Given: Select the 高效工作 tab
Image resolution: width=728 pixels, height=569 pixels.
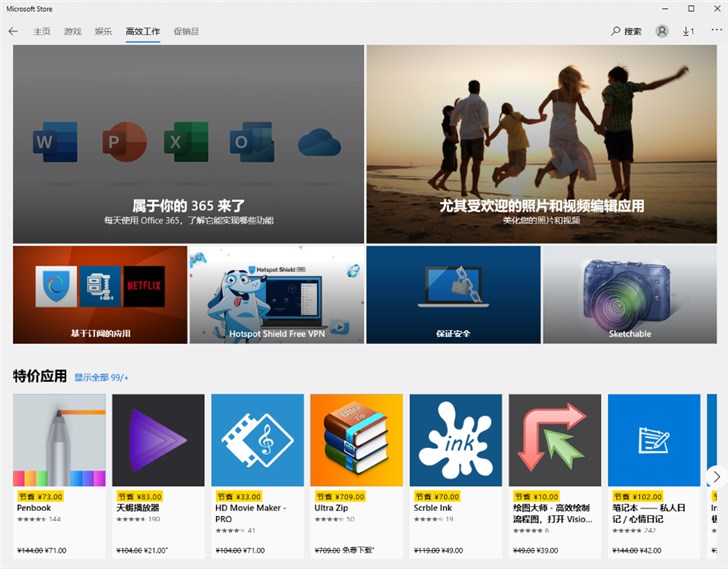Looking at the screenshot, I should point(143,31).
